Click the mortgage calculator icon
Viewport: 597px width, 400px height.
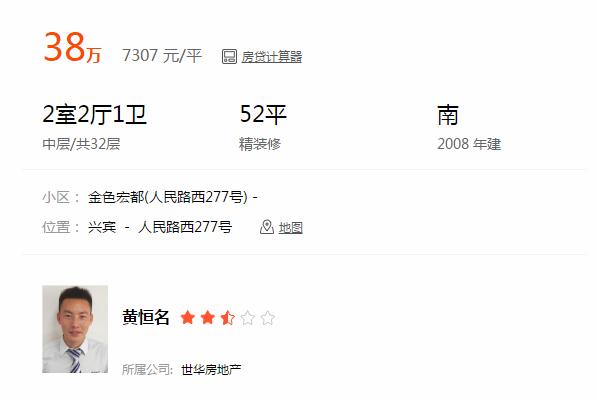[x=229, y=57]
